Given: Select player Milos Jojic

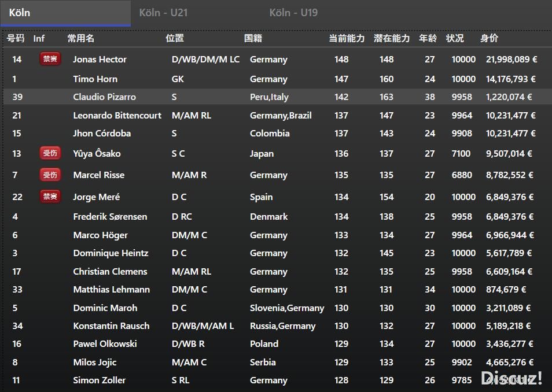Looking at the screenshot, I should (x=95, y=363).
